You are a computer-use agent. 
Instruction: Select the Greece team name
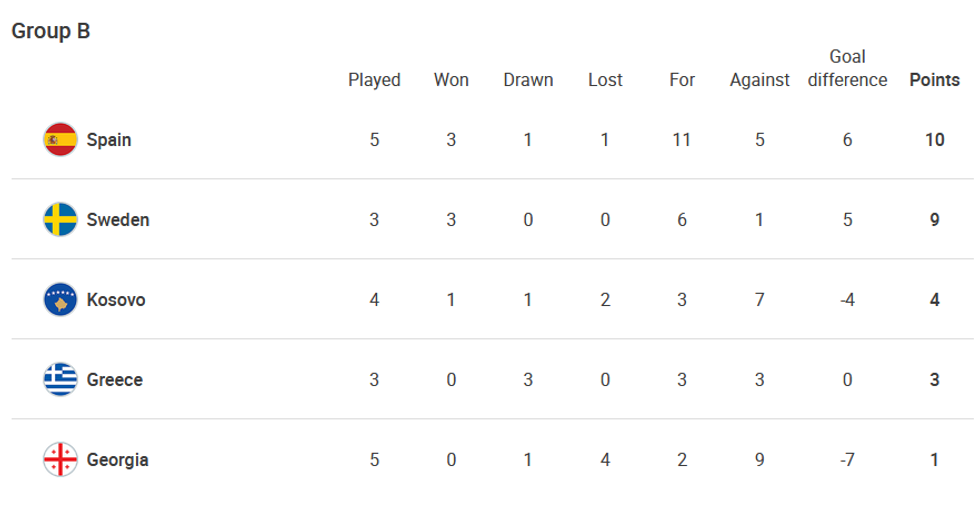(115, 380)
